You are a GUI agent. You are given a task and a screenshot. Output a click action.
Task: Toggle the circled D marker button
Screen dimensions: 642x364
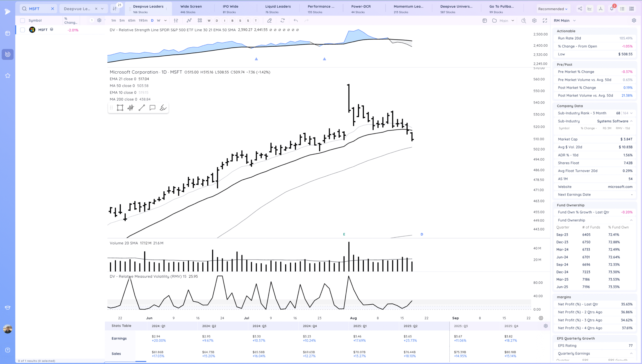(217, 21)
